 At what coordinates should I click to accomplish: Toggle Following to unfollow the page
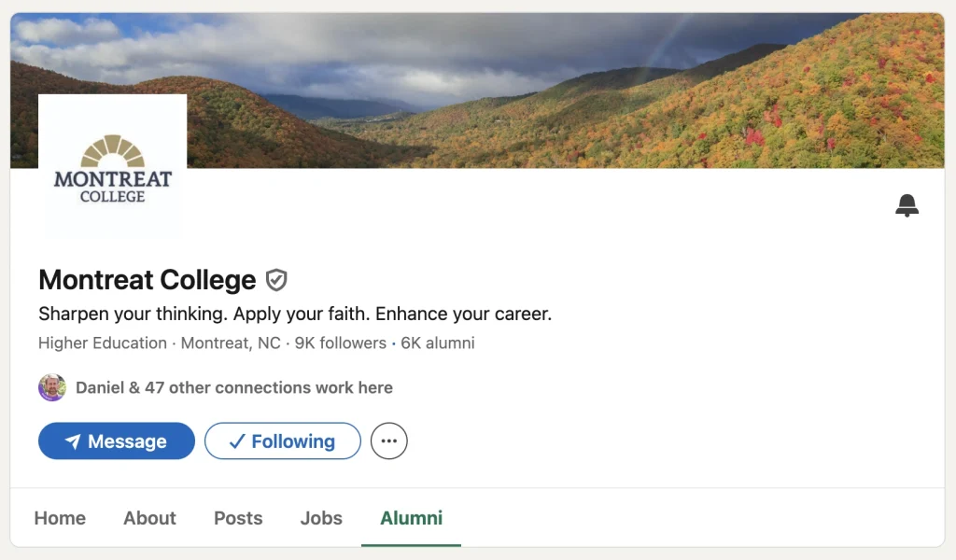pyautogui.click(x=282, y=441)
